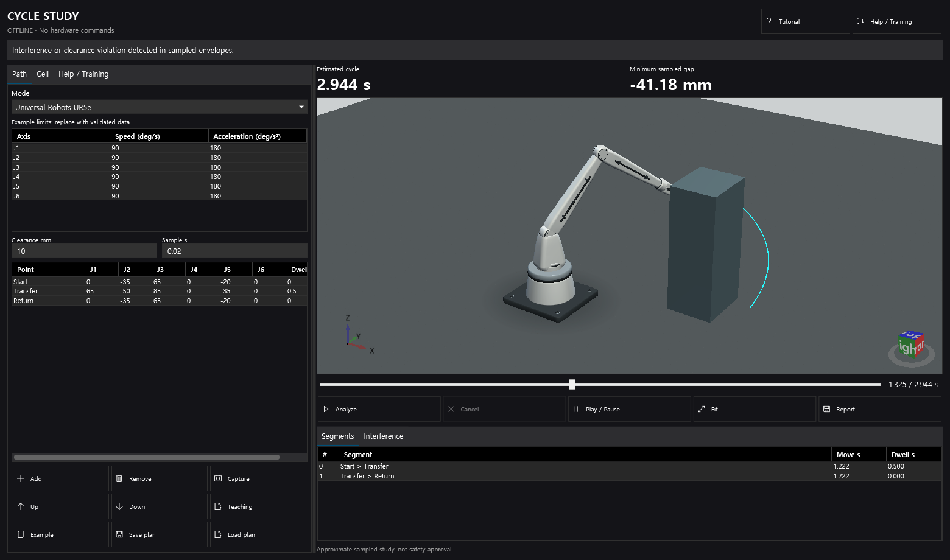
Task: Click the Sample s input field
Action: point(234,251)
